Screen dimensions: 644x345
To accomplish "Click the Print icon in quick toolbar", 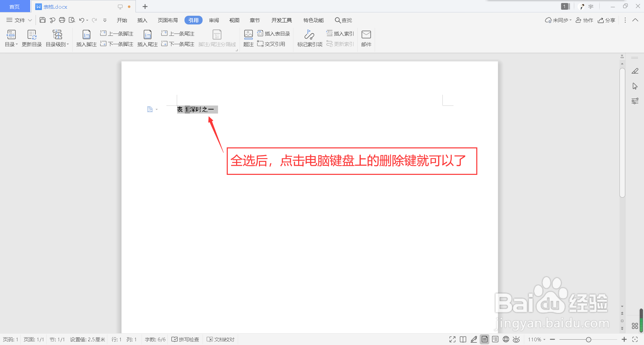I will [x=62, y=20].
